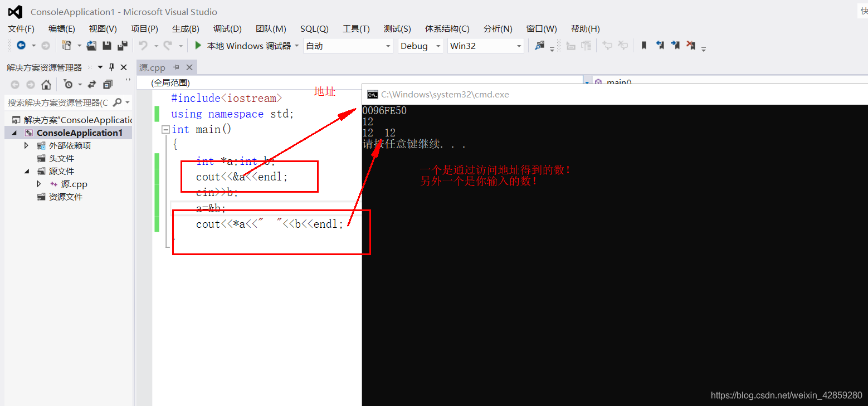Screen dimensions: 868x406
Task: Toggle auto-hide pin on Solution Explorer panel
Action: 111,67
